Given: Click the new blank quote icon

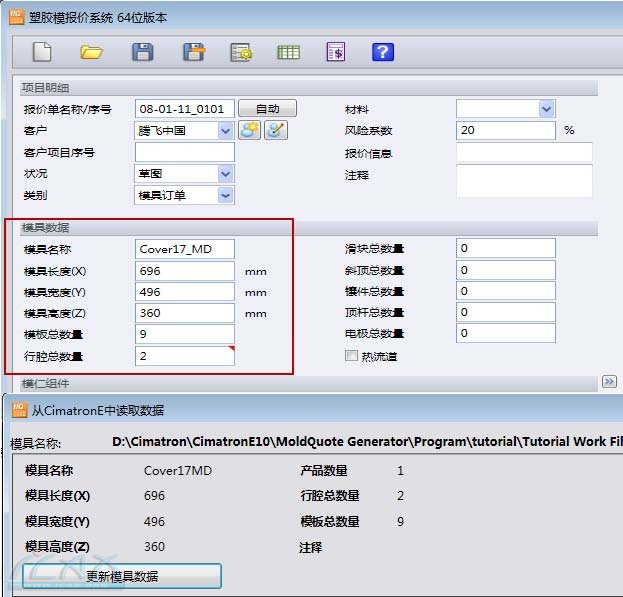Looking at the screenshot, I should (x=42, y=52).
